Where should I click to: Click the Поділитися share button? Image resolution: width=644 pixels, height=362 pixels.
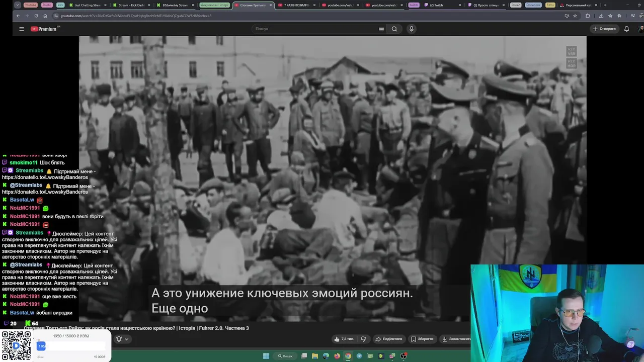(389, 339)
